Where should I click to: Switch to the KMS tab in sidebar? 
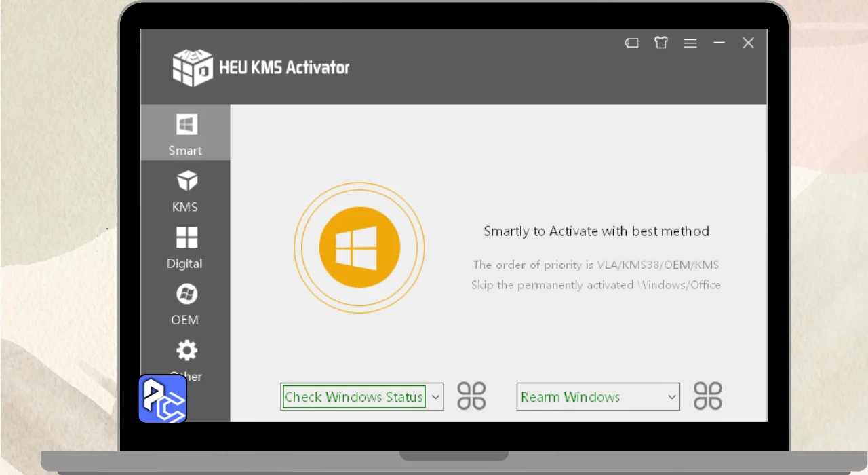[x=185, y=191]
